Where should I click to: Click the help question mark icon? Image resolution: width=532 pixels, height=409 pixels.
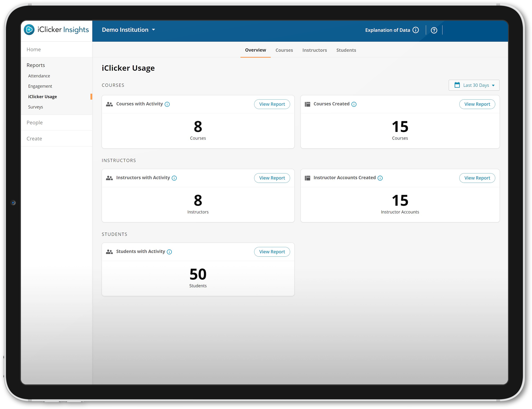click(x=434, y=30)
